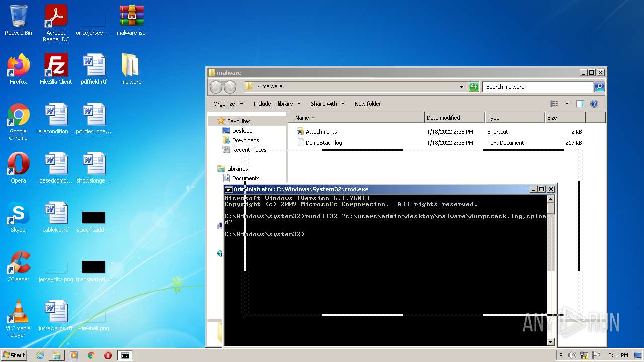Show hidden system tray icons
This screenshot has width=644, height=362.
561,355
